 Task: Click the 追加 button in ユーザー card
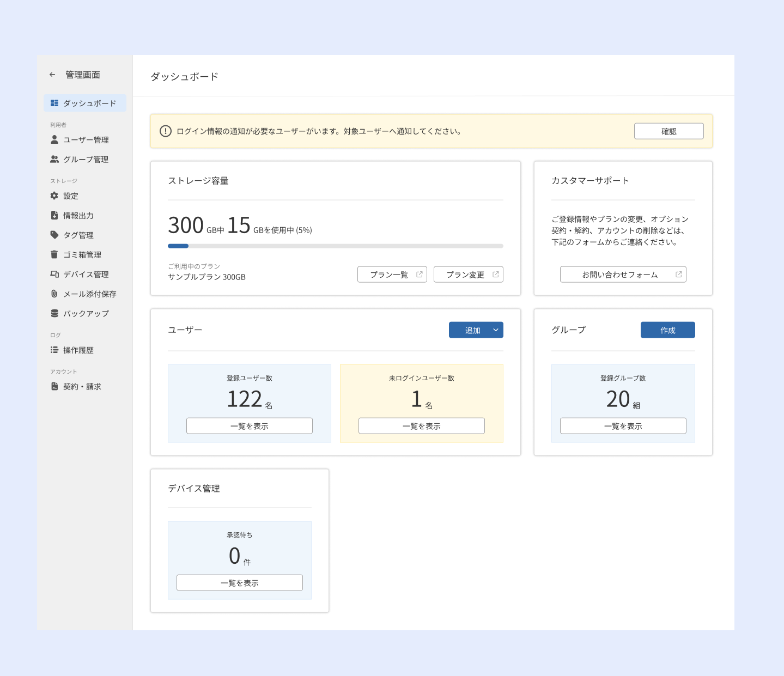(476, 330)
